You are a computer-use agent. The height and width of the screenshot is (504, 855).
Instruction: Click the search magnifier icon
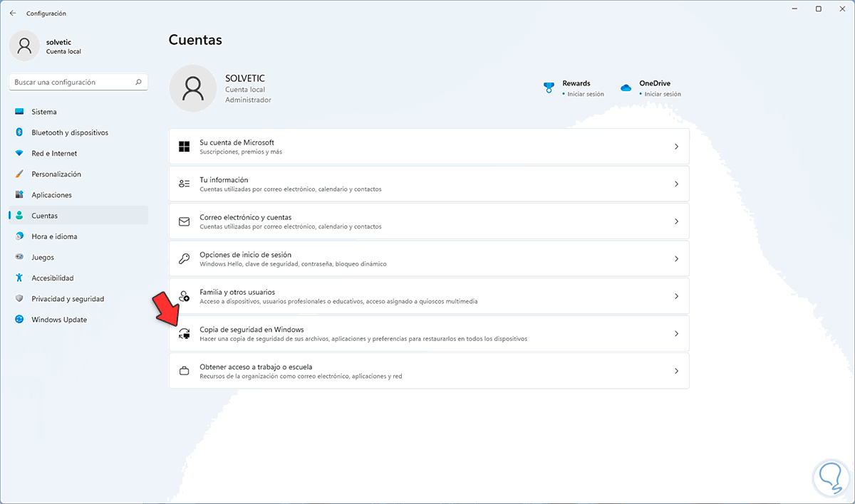point(139,82)
